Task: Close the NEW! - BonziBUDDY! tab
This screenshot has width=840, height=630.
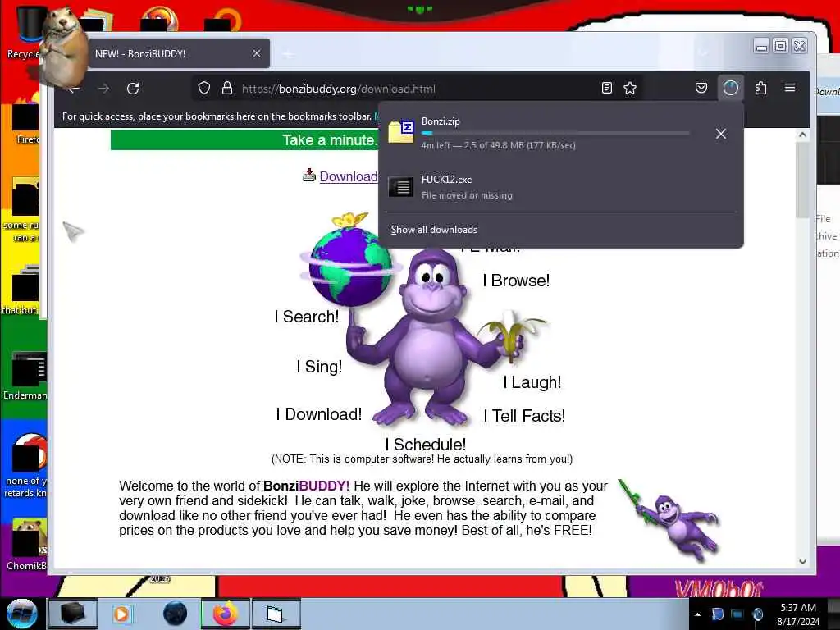Action: (x=257, y=53)
